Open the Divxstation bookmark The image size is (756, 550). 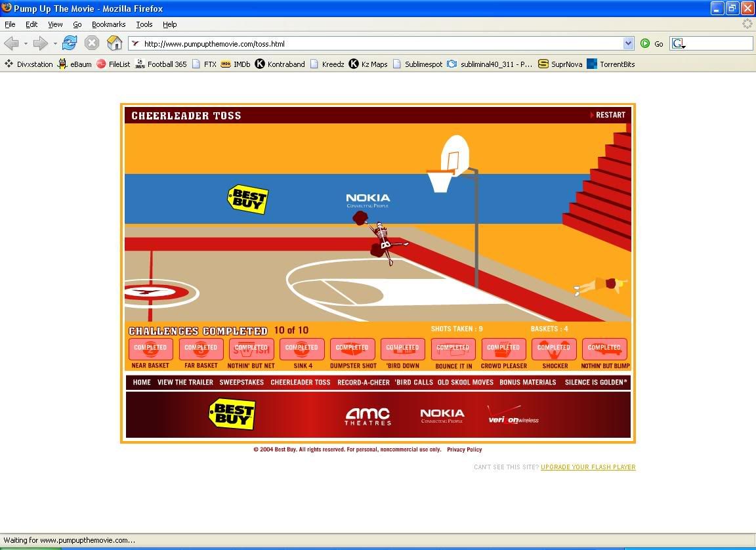[29, 64]
